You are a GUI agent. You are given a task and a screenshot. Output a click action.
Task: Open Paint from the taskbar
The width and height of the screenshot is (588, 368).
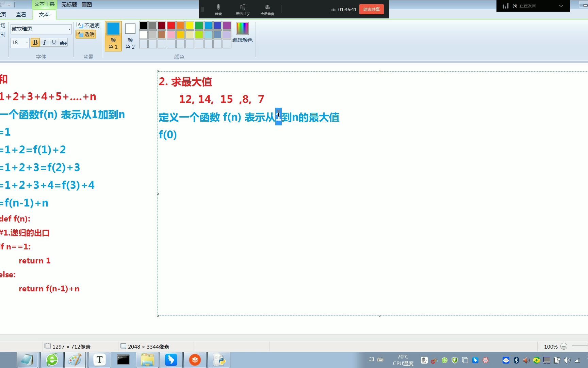click(75, 359)
